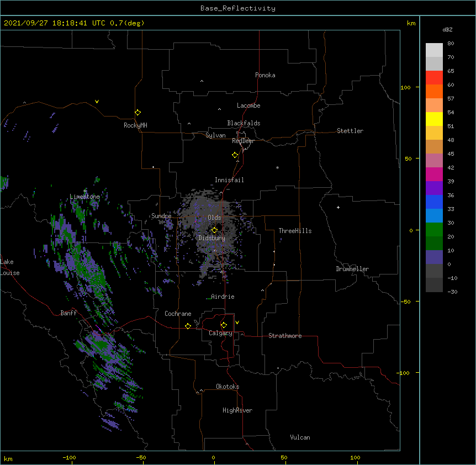Click the yellow radar marker at Olds
The height and width of the screenshot is (465, 476).
pyautogui.click(x=214, y=230)
